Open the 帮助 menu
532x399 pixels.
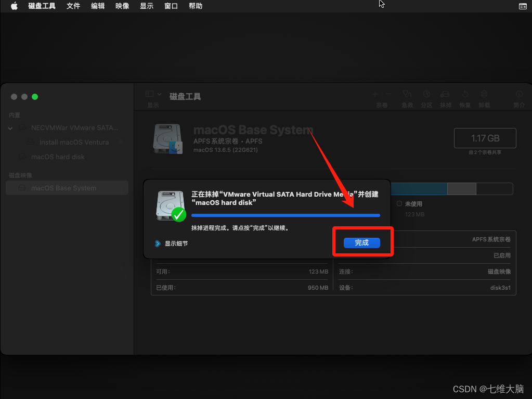[x=196, y=6]
